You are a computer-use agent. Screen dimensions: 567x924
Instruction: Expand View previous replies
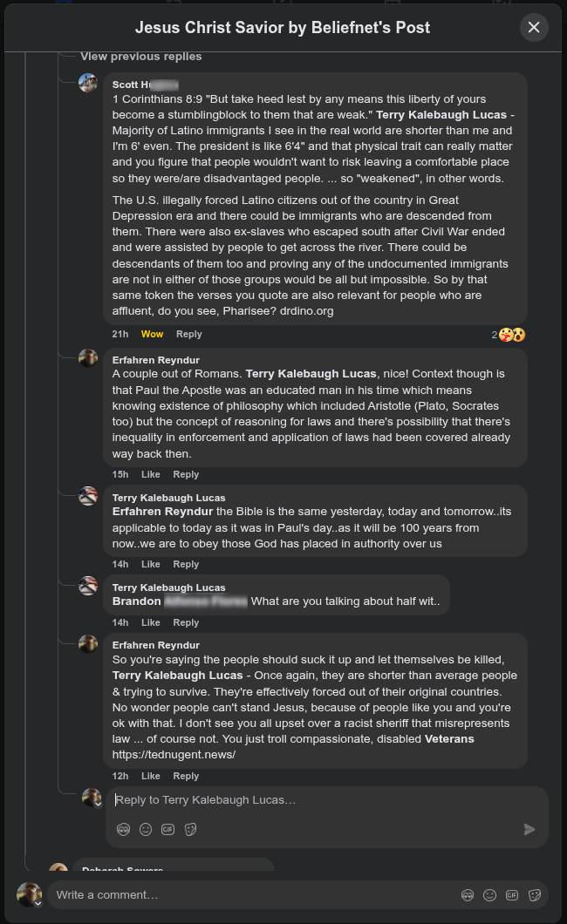(x=140, y=57)
